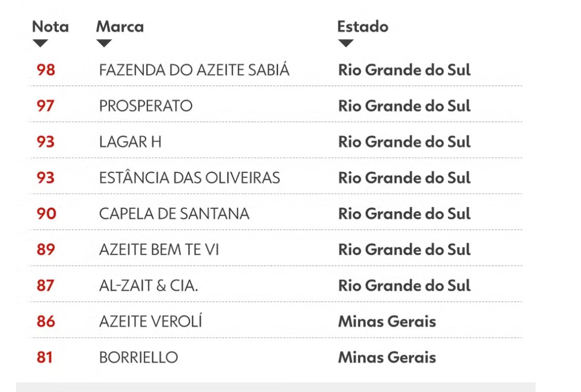581x392 pixels.
Task: Select the Azeite Verolí brand
Action: click(150, 322)
